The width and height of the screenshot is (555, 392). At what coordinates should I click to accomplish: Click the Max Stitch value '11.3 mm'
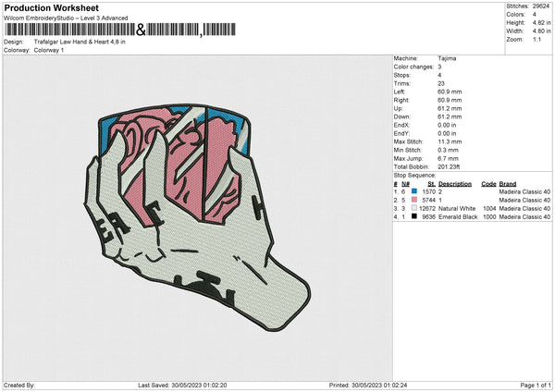tap(450, 141)
